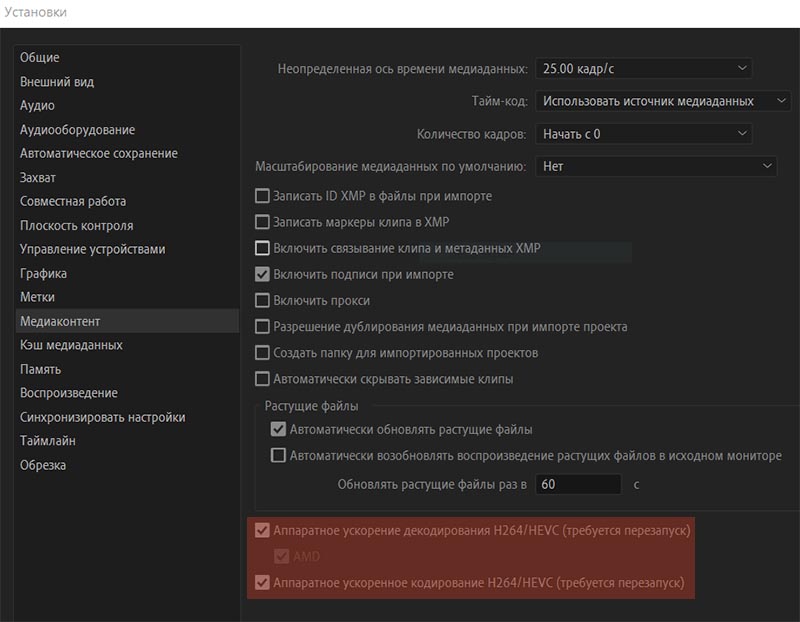Click the growing files refresh interval field showing 60

tap(578, 484)
